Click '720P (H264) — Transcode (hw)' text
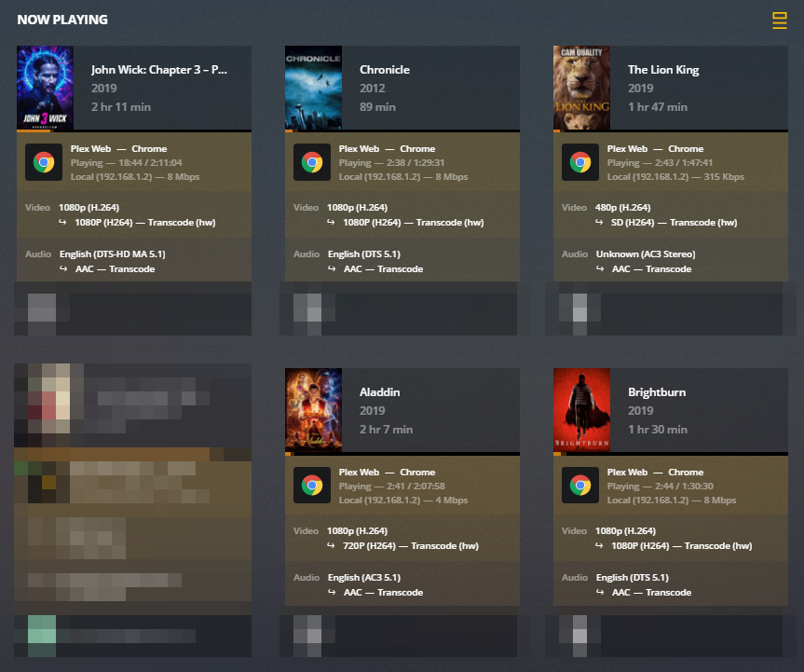The width and height of the screenshot is (804, 672). [x=411, y=546]
